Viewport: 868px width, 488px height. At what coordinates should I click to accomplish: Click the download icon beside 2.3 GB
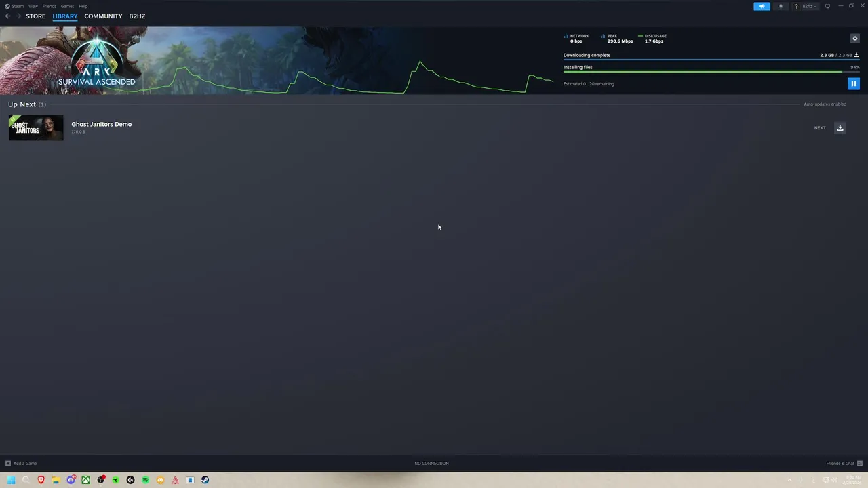pos(856,55)
